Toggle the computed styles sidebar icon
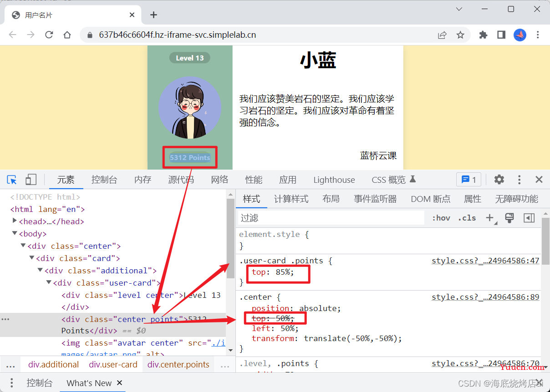Screen dimensions: 550x392 click(x=529, y=218)
